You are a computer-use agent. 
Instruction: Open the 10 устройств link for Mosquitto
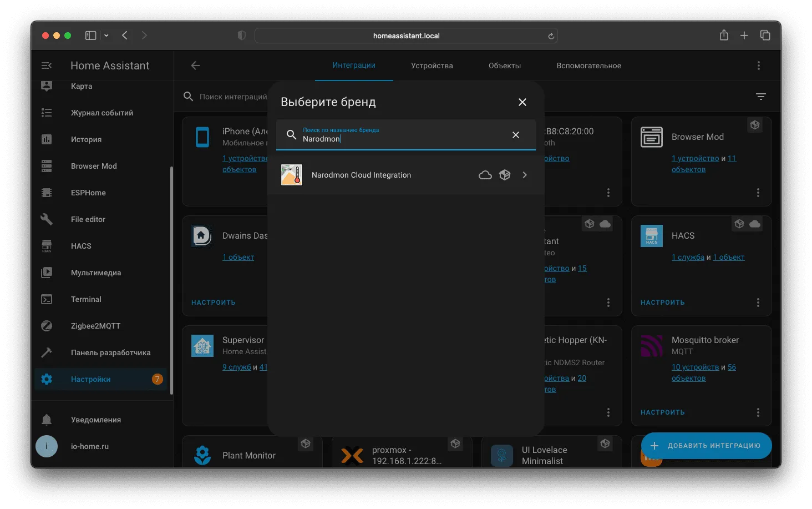click(x=695, y=367)
